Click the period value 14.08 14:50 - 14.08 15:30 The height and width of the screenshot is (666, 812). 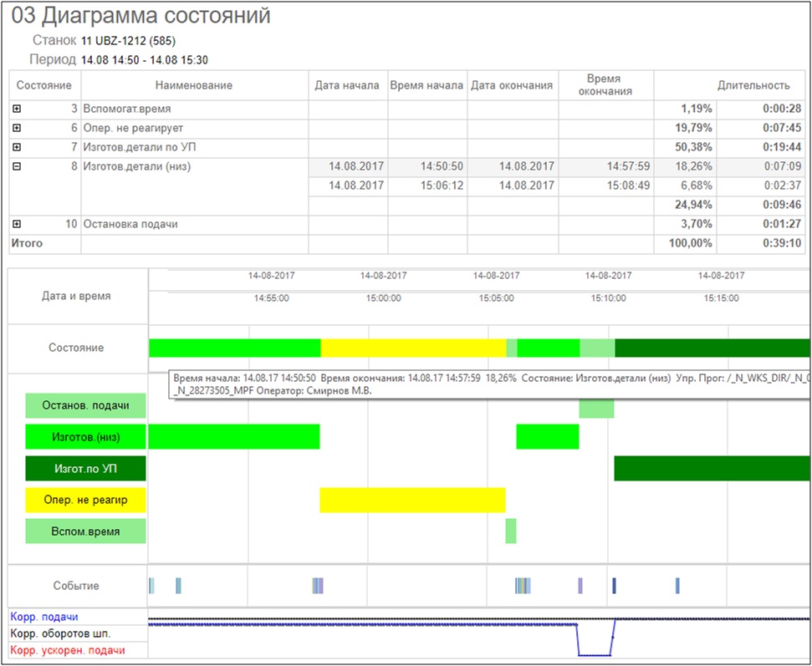145,60
